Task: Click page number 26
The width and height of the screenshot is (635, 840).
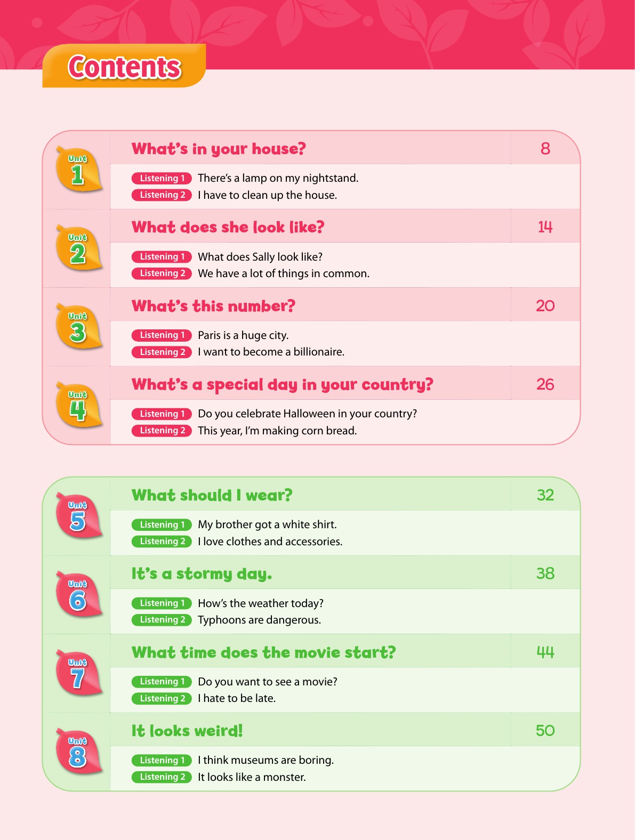Action: tap(545, 384)
